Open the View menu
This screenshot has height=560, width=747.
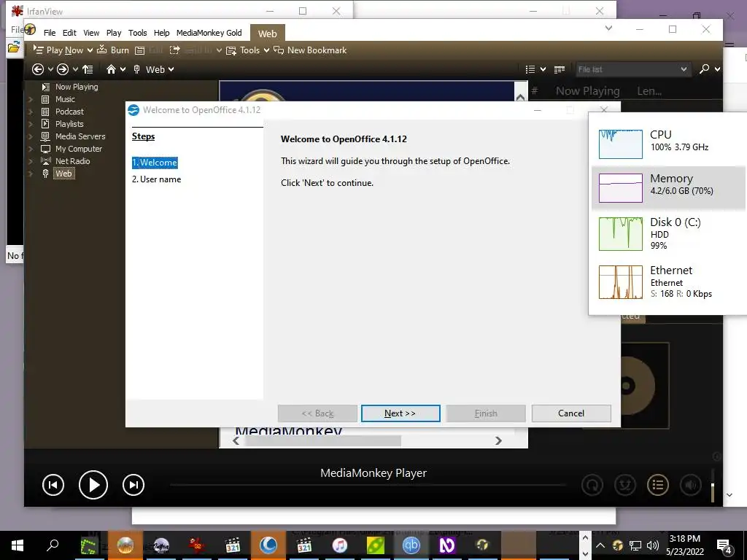[x=91, y=33]
